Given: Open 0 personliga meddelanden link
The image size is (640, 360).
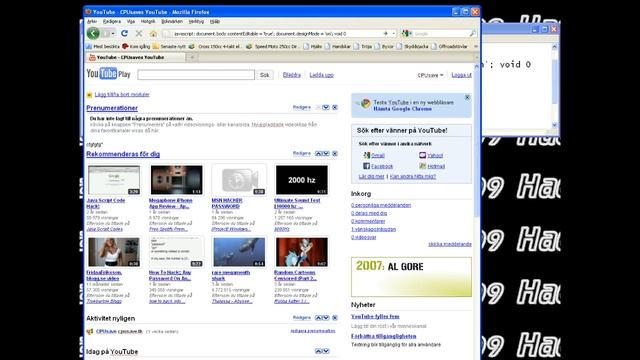Looking at the screenshot, I should [381, 205].
